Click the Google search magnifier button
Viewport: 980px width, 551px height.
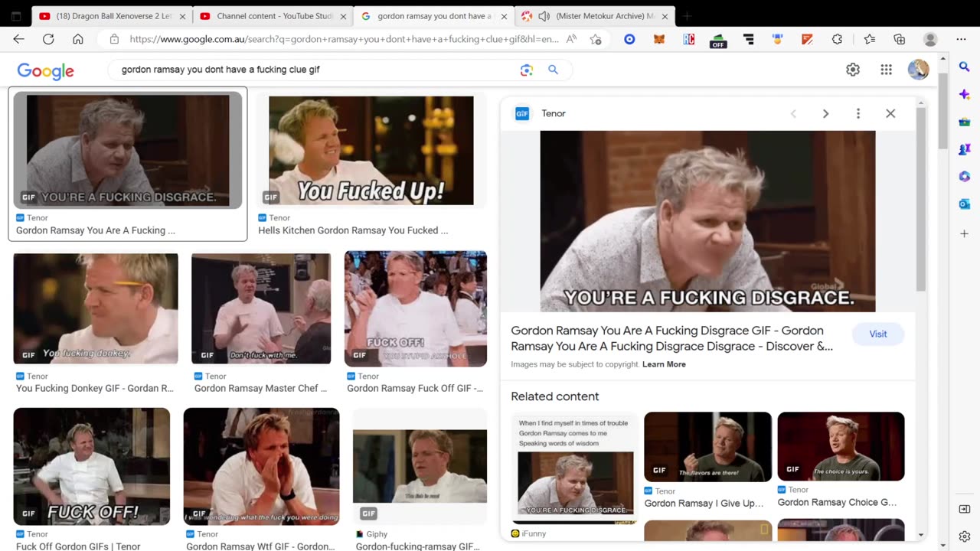tap(554, 70)
